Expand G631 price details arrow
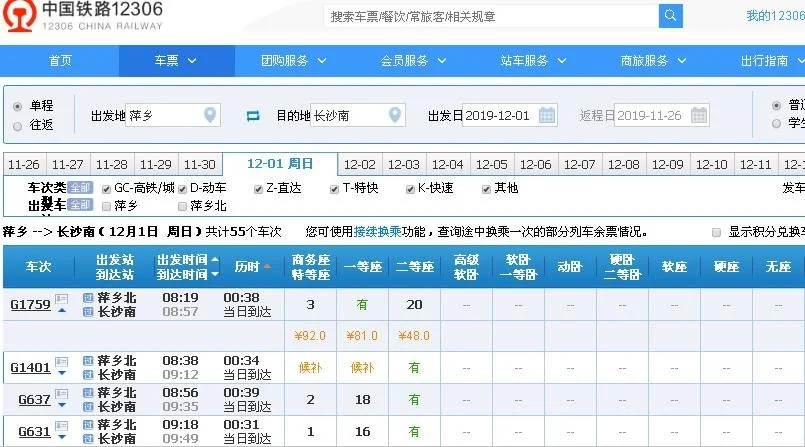This screenshot has width=805, height=447. [x=62, y=437]
